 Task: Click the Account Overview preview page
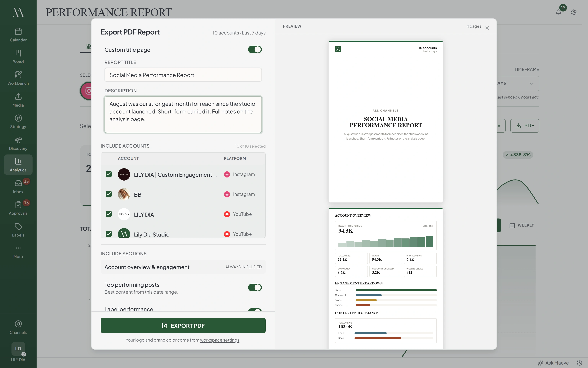[x=386, y=278]
